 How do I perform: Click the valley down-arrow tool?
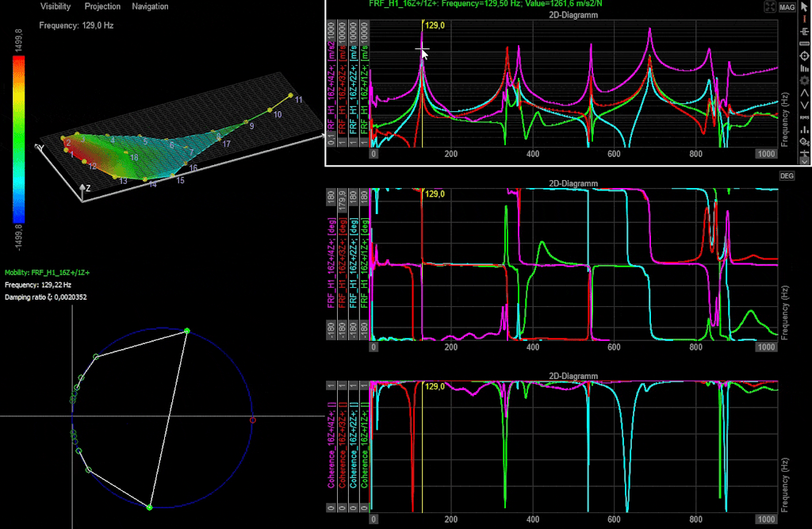(x=804, y=105)
